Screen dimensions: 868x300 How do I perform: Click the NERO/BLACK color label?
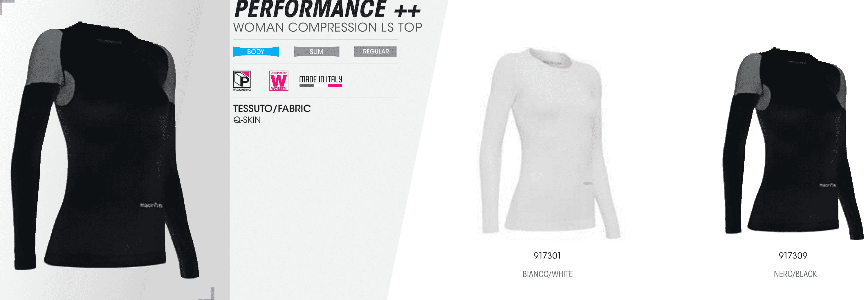tap(795, 274)
